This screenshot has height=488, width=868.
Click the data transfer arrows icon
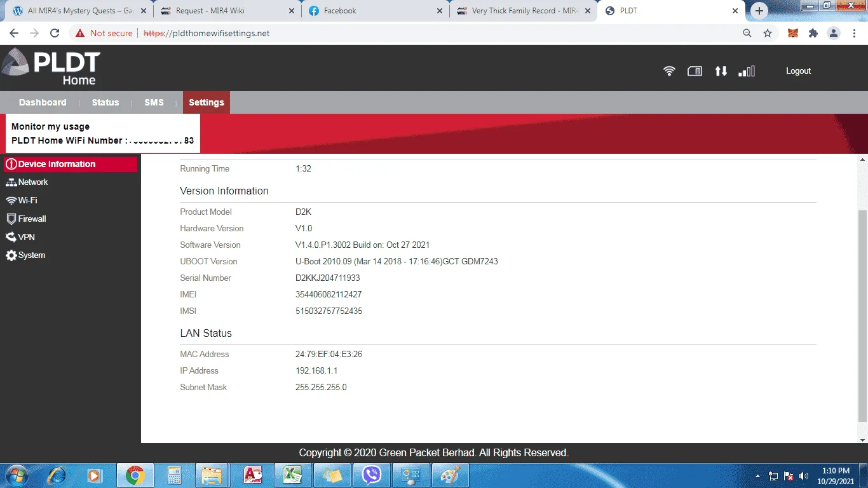tap(721, 71)
